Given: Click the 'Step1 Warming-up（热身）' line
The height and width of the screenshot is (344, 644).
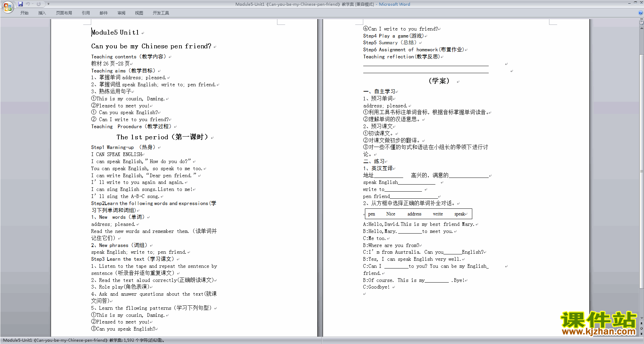Looking at the screenshot, I should point(123,147).
